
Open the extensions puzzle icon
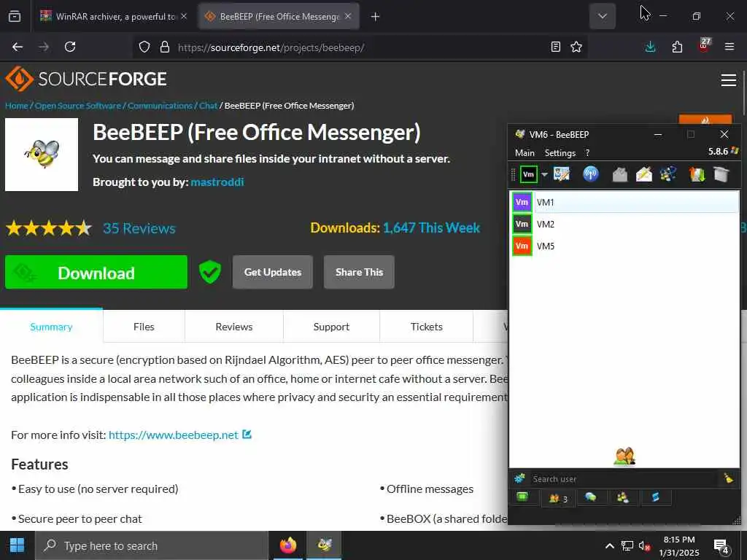(677, 47)
